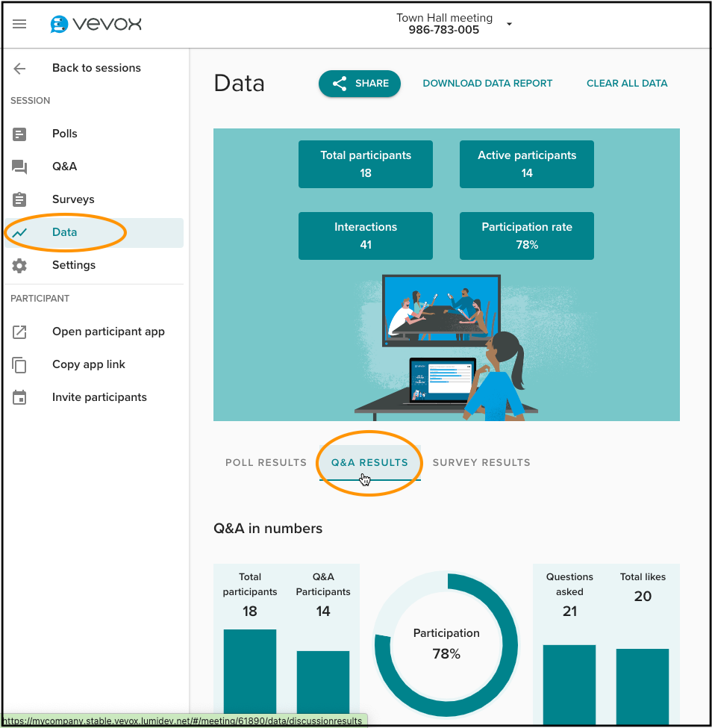Screen dimensions: 712x728
Task: Switch to Poll Results tab
Action: [266, 462]
